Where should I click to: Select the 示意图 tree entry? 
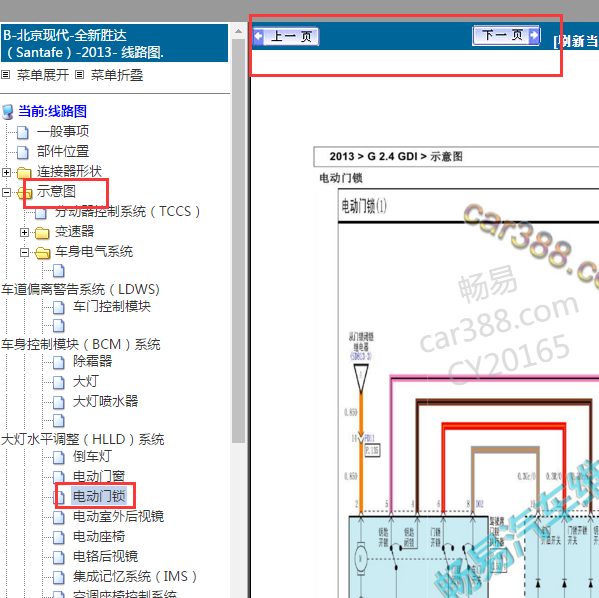(56, 191)
